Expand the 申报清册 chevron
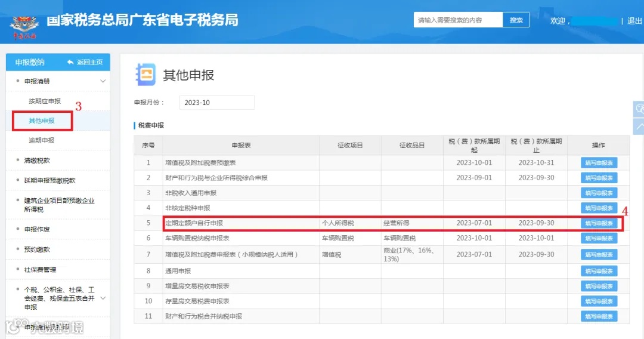Screen dimensions: 644x339 (x=103, y=81)
